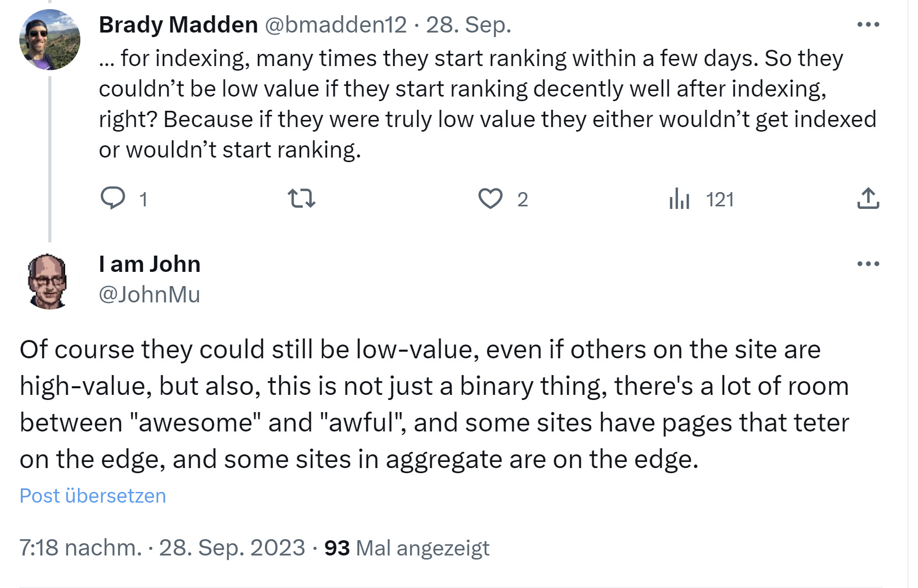Open the view analytics bar chart icon

coord(679,198)
